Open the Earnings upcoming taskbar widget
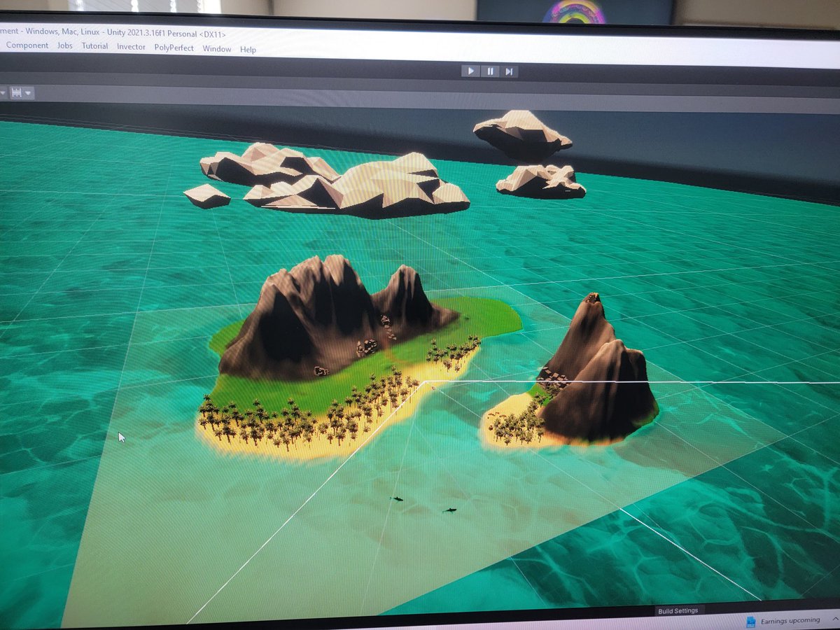This screenshot has height=630, width=840. (784, 621)
